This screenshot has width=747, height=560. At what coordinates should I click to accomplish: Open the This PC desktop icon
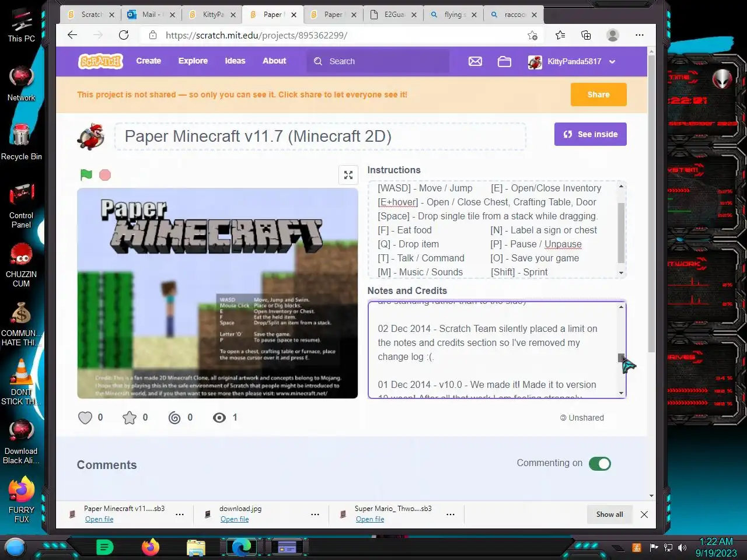(x=22, y=26)
